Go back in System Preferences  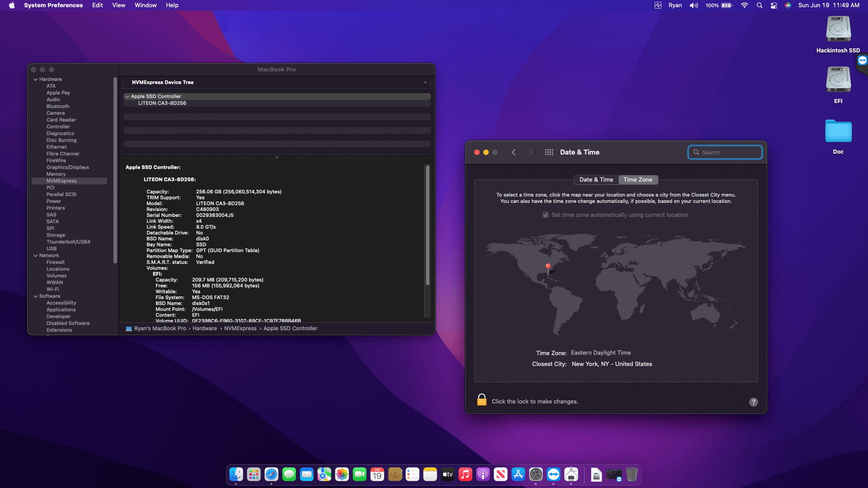[514, 152]
